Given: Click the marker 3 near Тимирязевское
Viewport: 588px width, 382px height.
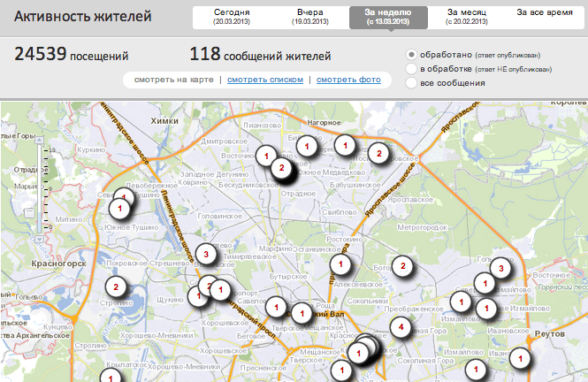Looking at the screenshot, I should [205, 255].
